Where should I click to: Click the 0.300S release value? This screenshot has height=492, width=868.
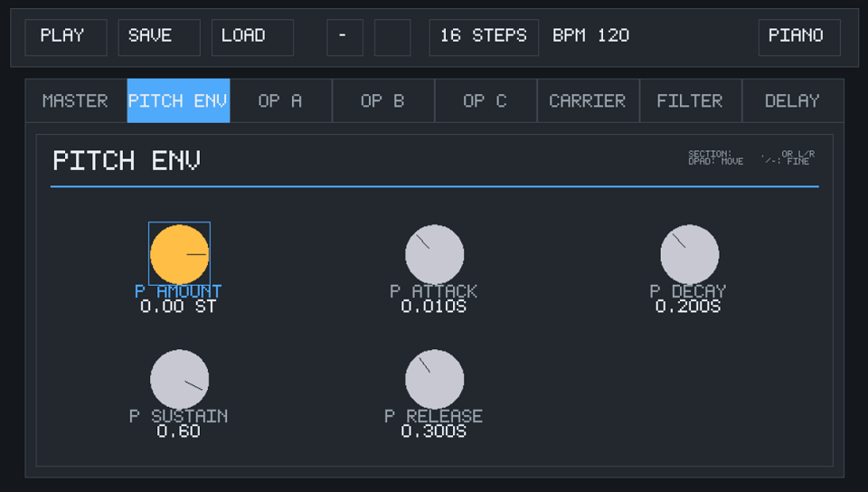pyautogui.click(x=434, y=431)
